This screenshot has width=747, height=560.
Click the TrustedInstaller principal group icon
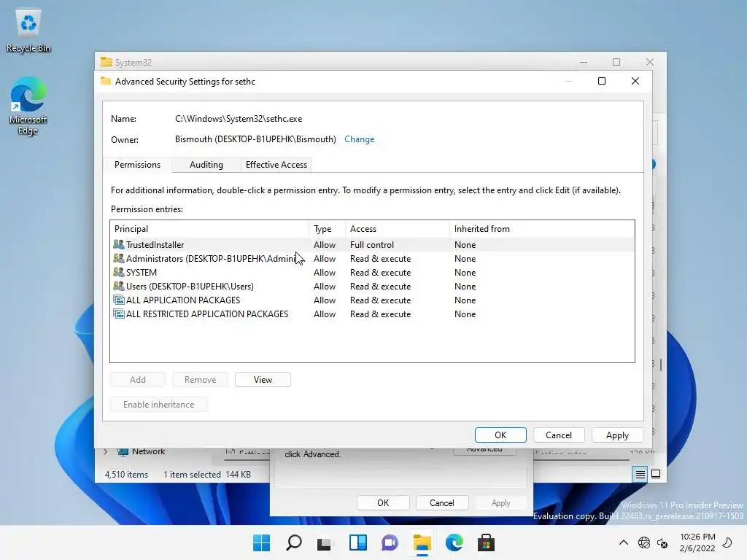coord(119,245)
